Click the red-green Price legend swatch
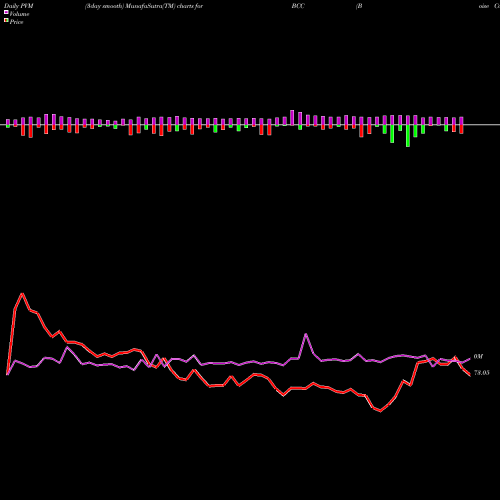The image size is (500, 500). (6, 21)
